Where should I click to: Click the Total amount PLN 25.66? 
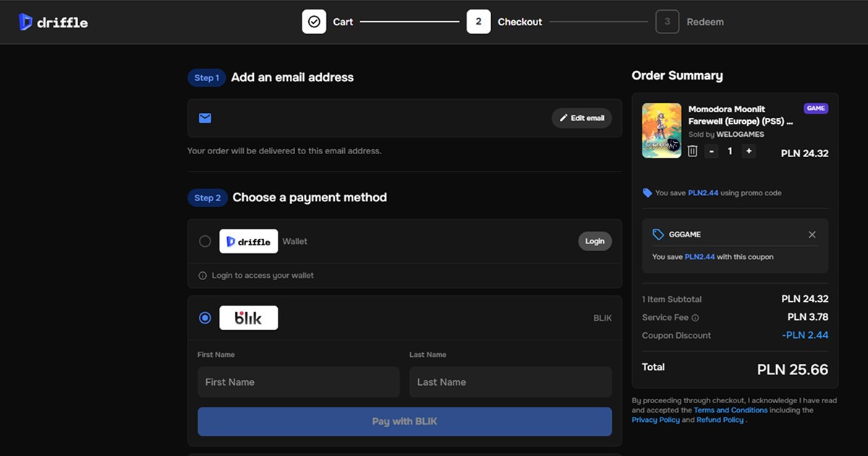point(793,370)
